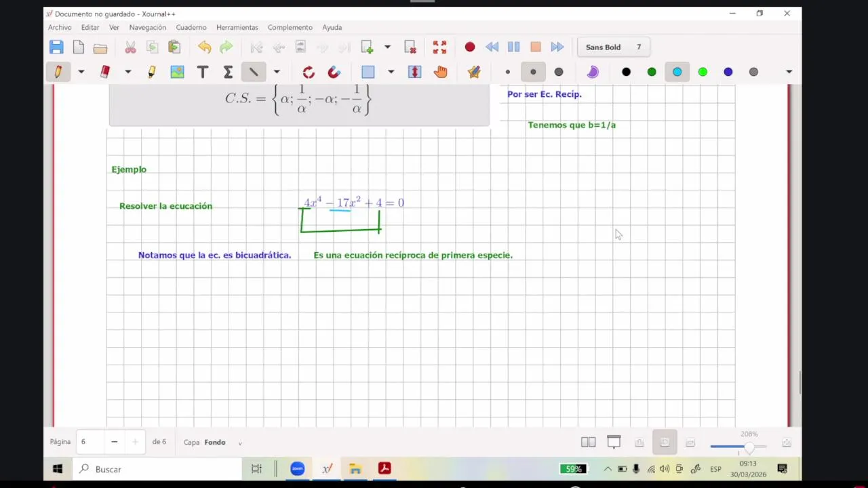
Task: Select the Eraser tool
Action: pos(104,72)
